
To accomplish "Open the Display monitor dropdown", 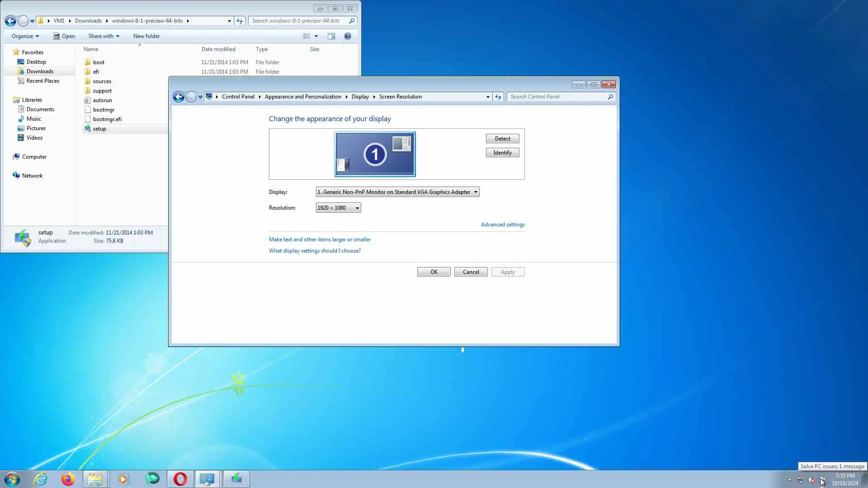I will pos(397,192).
